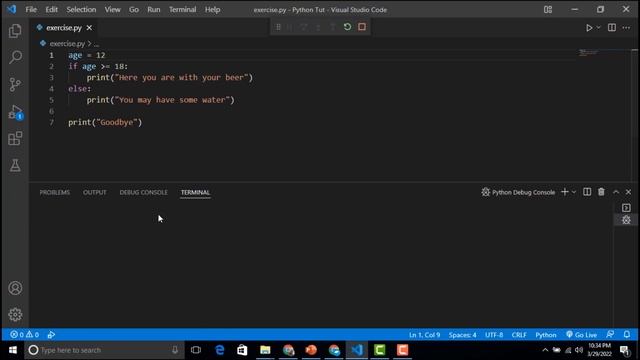Grab the debug toolbar drag handle
The image size is (640, 360).
[278, 27]
